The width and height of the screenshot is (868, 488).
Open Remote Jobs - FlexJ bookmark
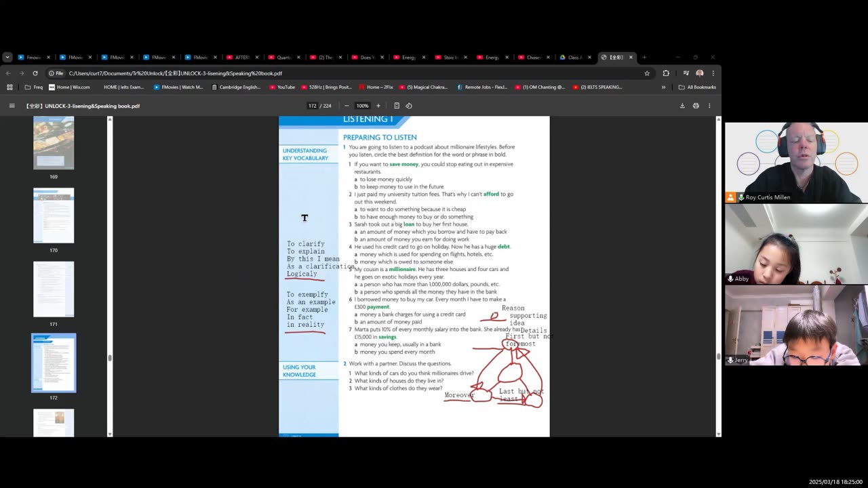pyautogui.click(x=482, y=87)
